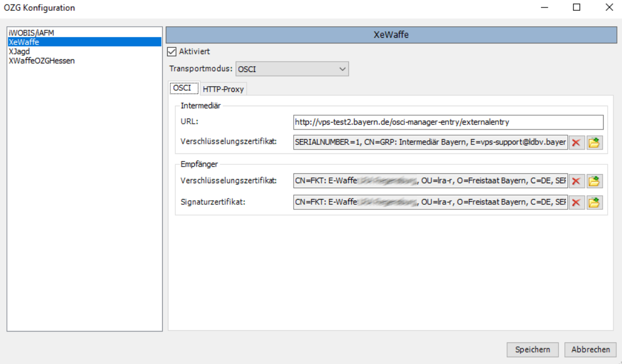Image resolution: width=622 pixels, height=364 pixels.
Task: Open folder icon for Empfänger Verschlüsselungszertifikat
Action: click(595, 181)
